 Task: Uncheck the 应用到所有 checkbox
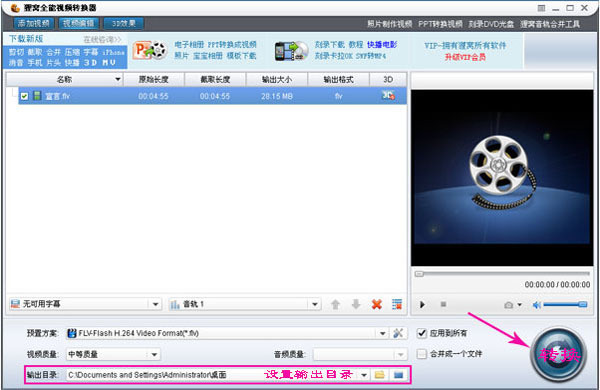pos(422,333)
